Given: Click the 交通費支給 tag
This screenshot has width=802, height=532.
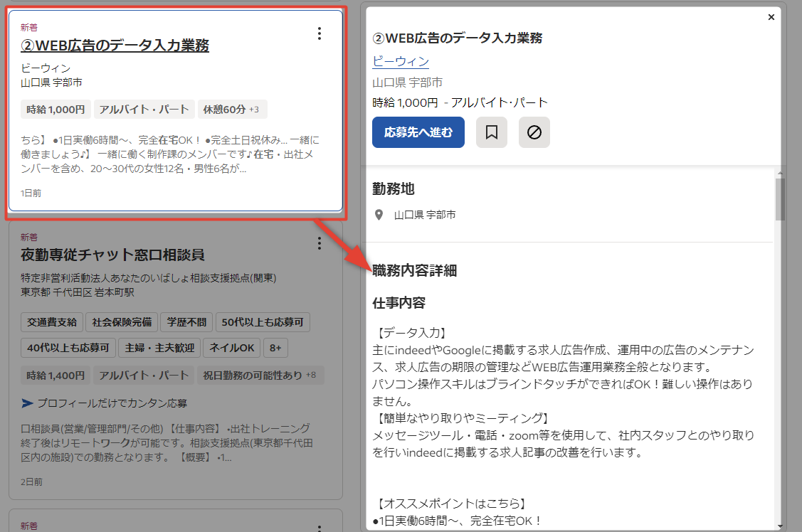Looking at the screenshot, I should [x=51, y=321].
